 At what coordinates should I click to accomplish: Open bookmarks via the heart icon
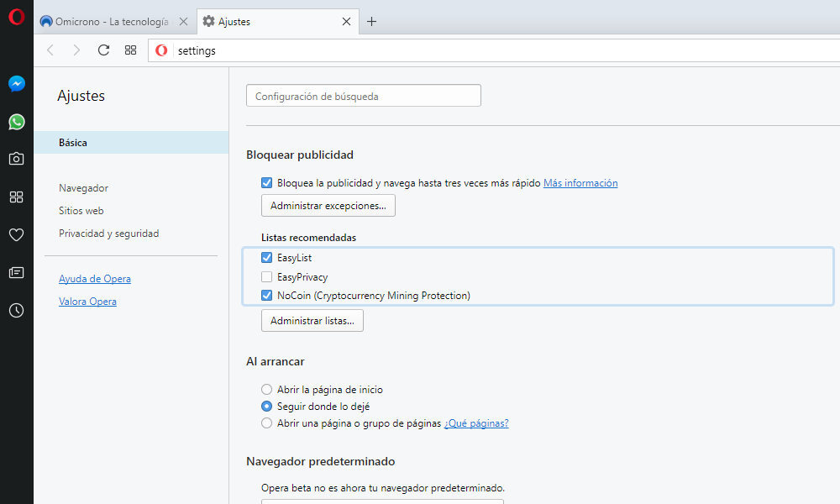click(x=16, y=235)
